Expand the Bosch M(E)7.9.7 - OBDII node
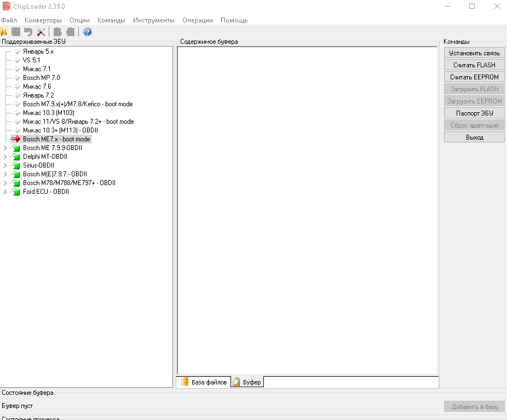507x420 pixels. pos(5,174)
